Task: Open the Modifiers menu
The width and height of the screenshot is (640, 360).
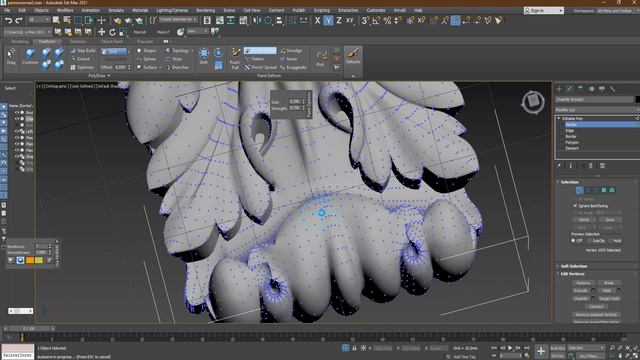Action: pos(65,10)
